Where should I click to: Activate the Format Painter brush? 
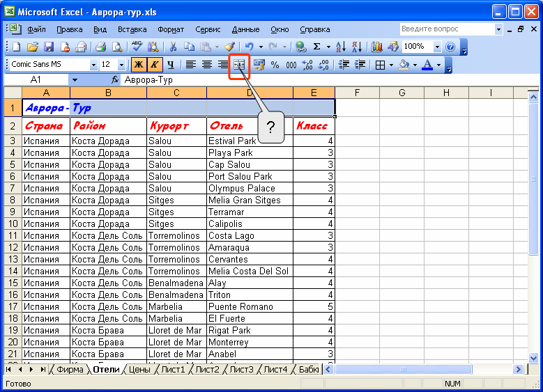click(229, 47)
